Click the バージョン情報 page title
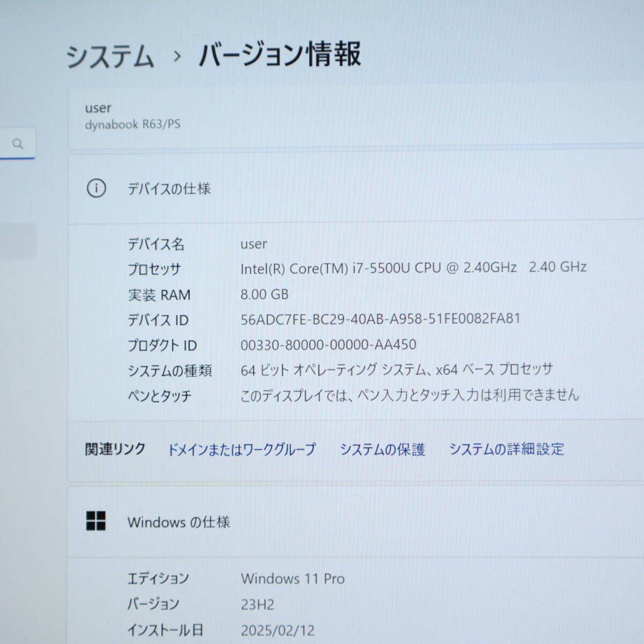 point(280,55)
